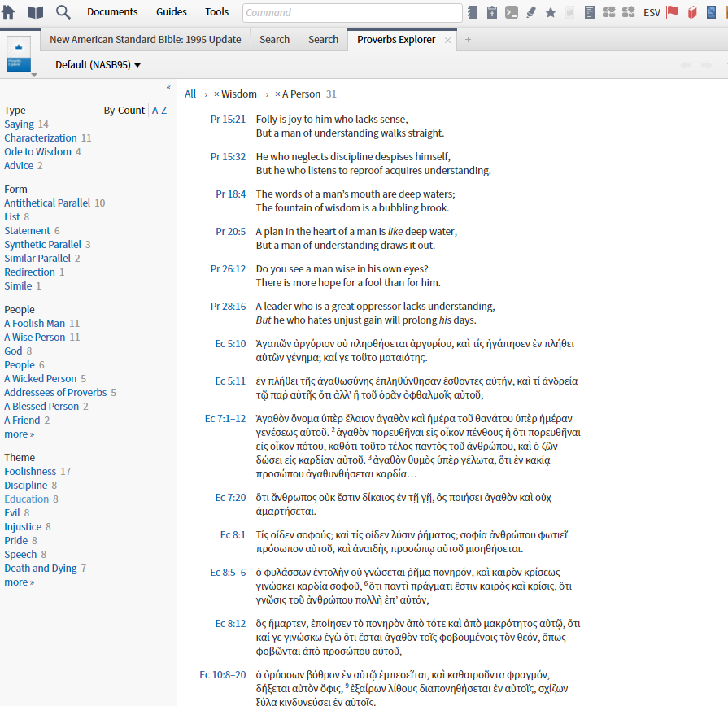728x706 pixels.
Task: Click the Wisdom breadcrumb label
Action: [238, 94]
